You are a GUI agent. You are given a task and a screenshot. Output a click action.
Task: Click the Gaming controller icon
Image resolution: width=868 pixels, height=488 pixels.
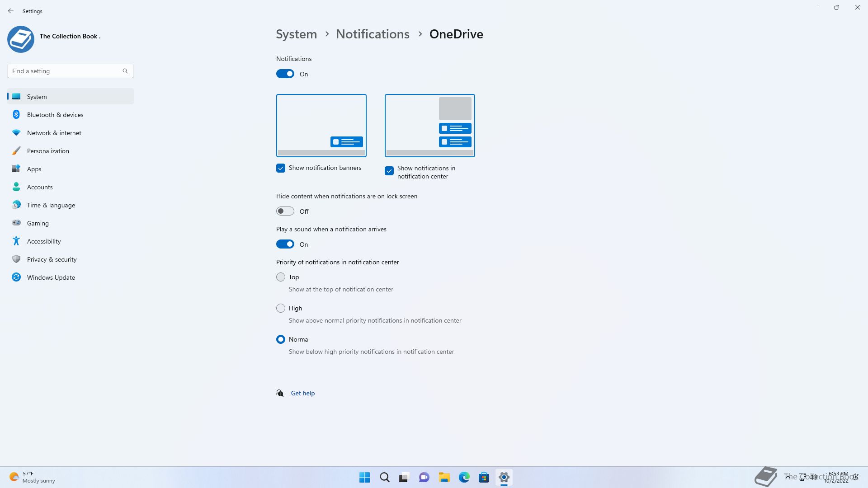coord(16,223)
